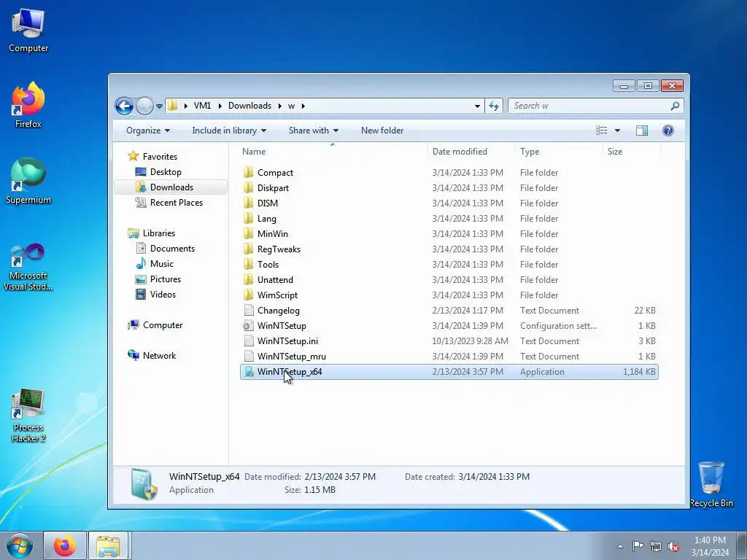Open the Computer desktop icon
Screen dimensions: 747x560
pos(28,31)
